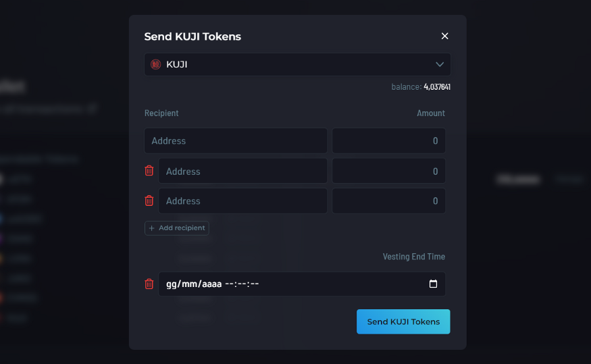
Task: Remove the Vesting End Time field
Action: (149, 284)
